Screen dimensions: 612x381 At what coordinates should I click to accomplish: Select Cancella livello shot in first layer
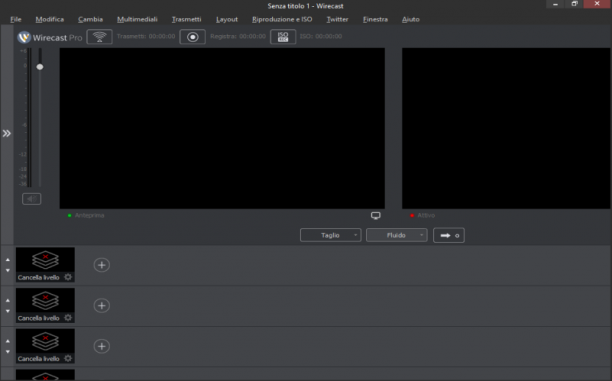(x=45, y=265)
